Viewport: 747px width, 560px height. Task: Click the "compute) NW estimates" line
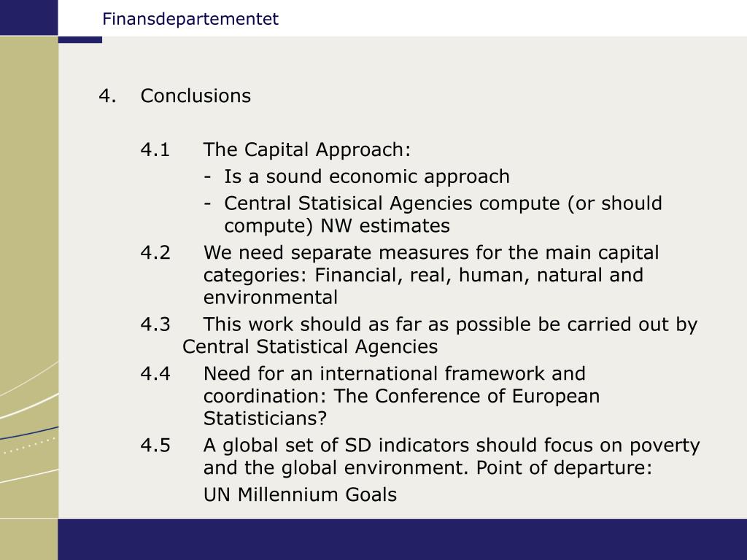(x=337, y=226)
